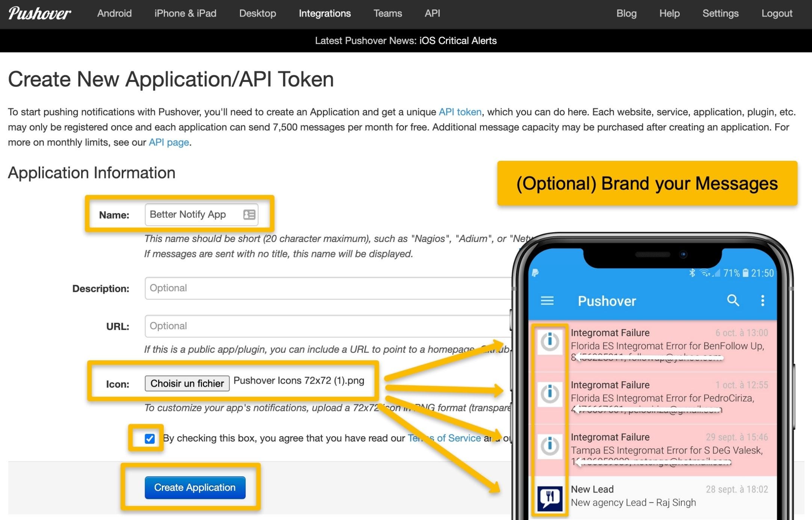Tap the third Integromat Failure notification icon

click(x=550, y=446)
